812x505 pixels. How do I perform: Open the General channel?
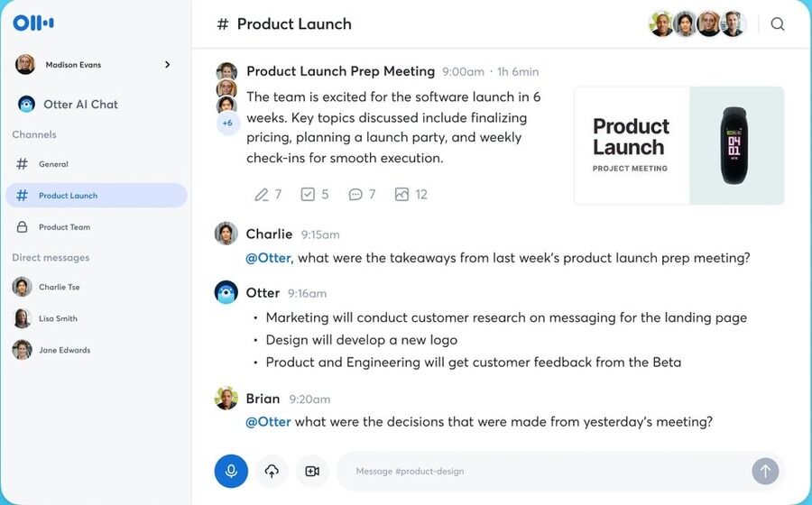coord(53,164)
